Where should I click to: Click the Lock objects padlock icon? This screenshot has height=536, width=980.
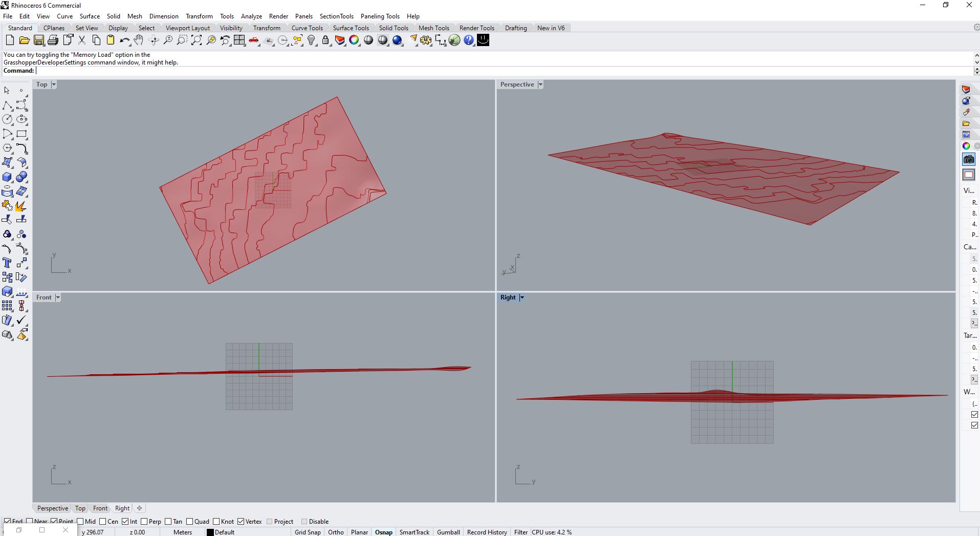click(x=325, y=40)
